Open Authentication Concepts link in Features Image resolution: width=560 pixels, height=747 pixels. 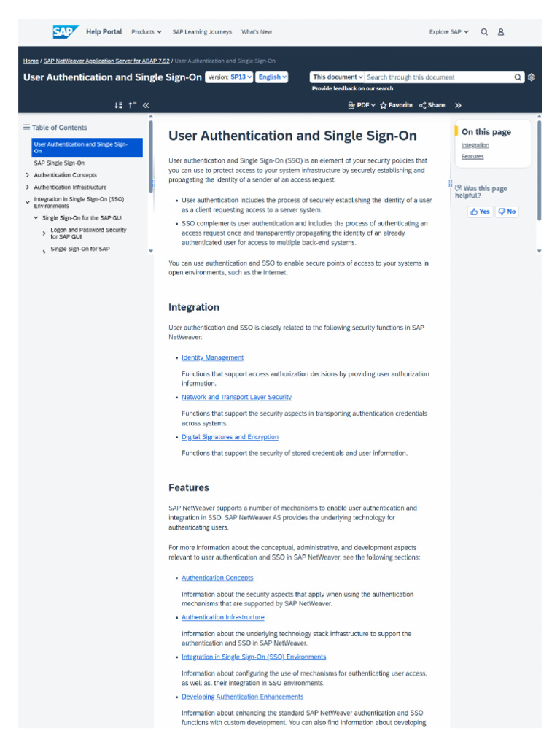[217, 578]
